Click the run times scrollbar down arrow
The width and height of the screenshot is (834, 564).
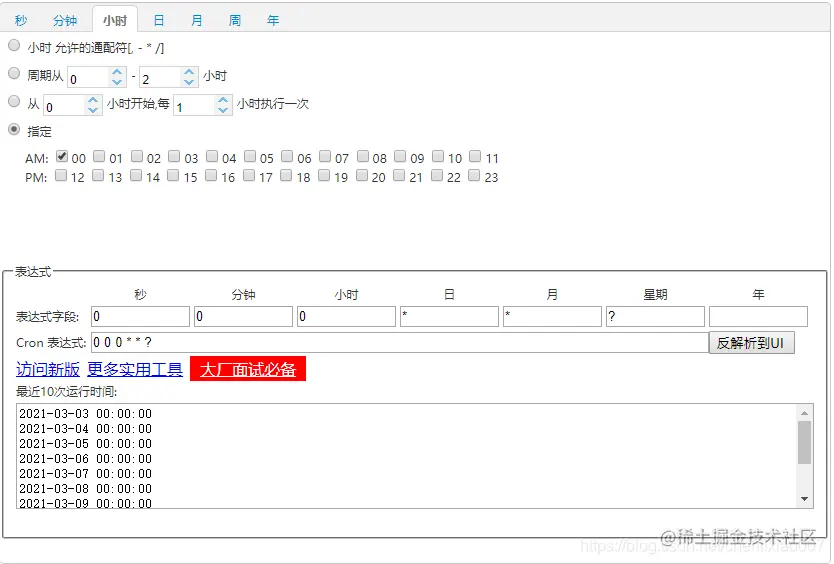804,499
